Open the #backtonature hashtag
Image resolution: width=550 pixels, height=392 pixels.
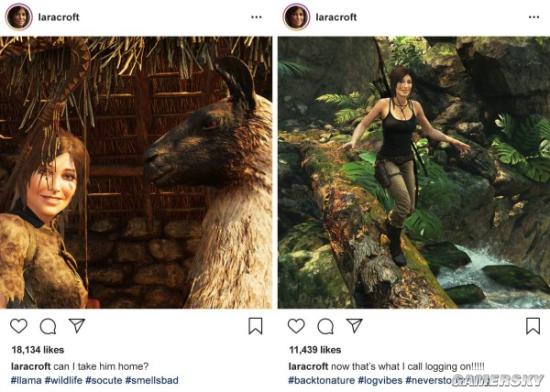click(x=321, y=380)
